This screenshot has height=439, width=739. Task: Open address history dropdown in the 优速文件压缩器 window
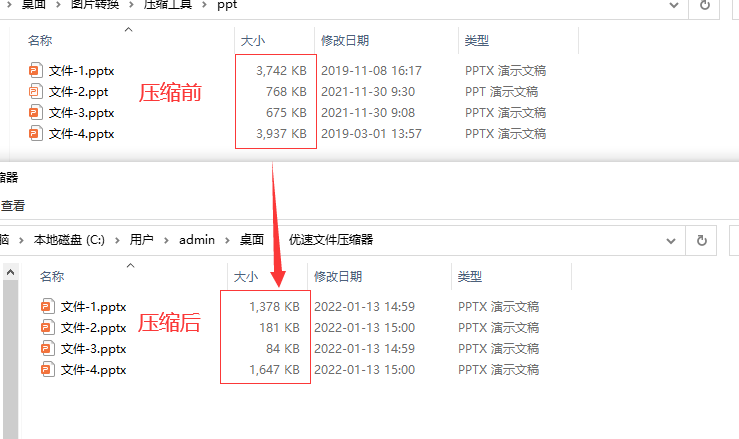pyautogui.click(x=671, y=240)
